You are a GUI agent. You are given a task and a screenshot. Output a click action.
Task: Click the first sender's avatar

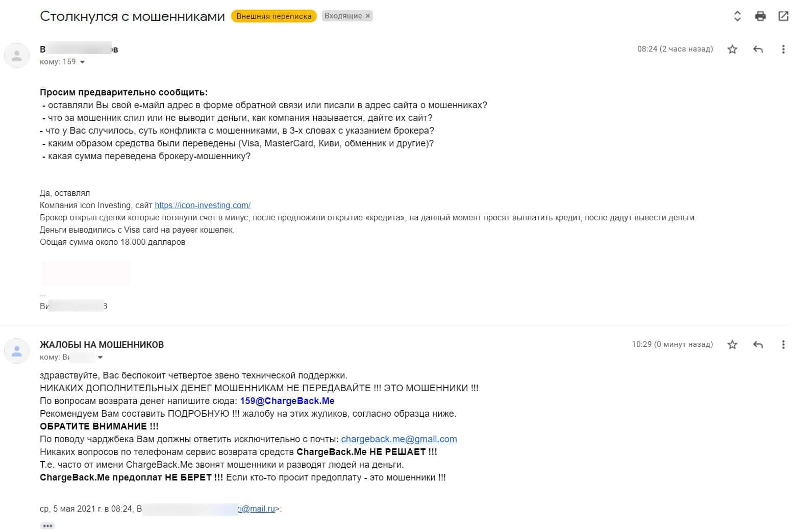pyautogui.click(x=17, y=56)
